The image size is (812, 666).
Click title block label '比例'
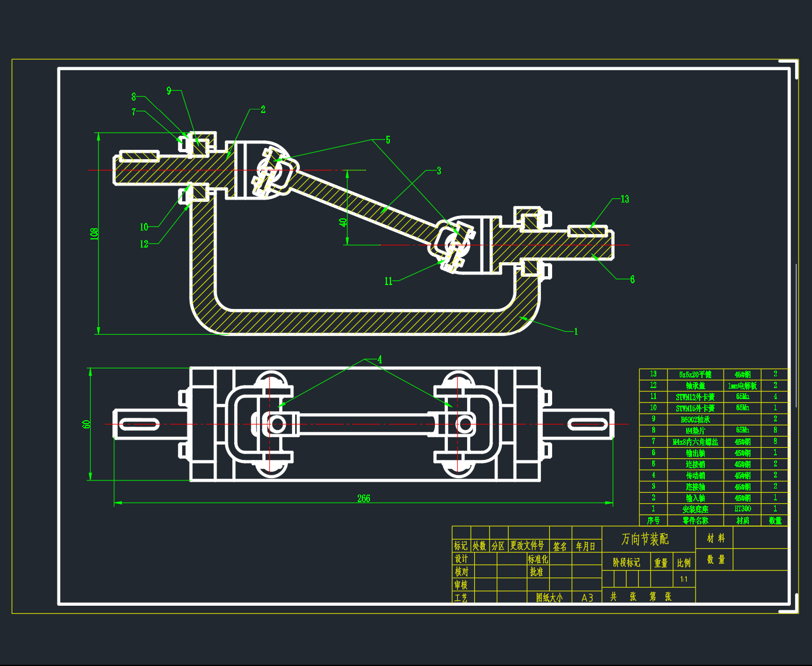click(x=684, y=562)
